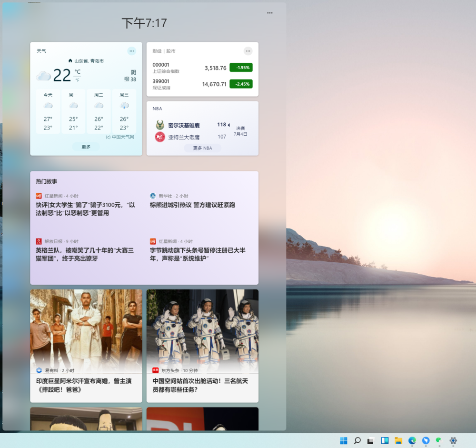The image size is (476, 448).
Task: Open the 财经 stocks widget options menu
Action: click(248, 51)
